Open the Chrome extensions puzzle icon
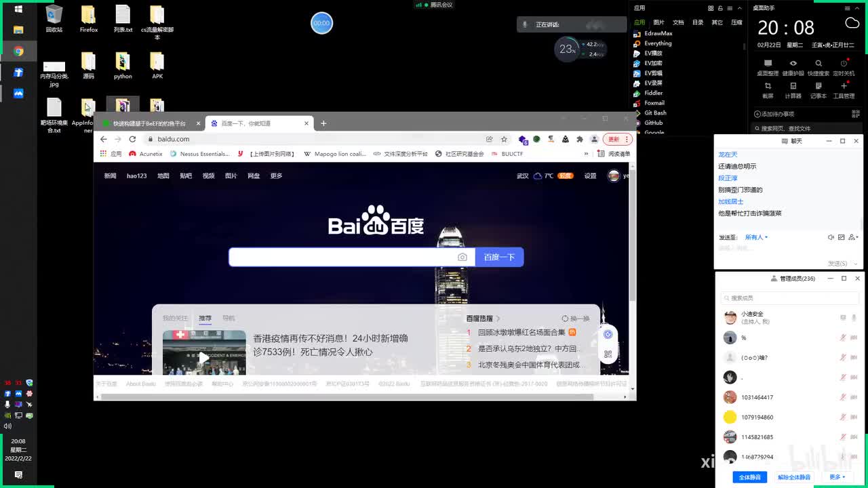 tap(580, 139)
